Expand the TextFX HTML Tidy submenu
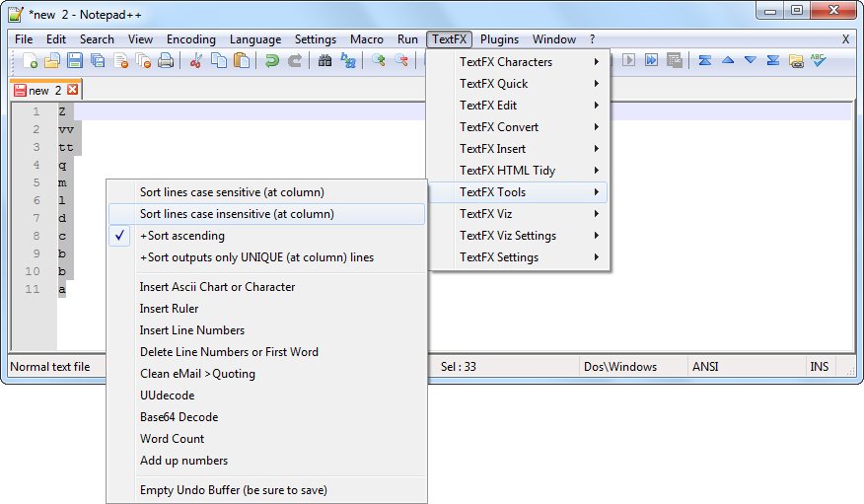The image size is (864, 504). 518,171
